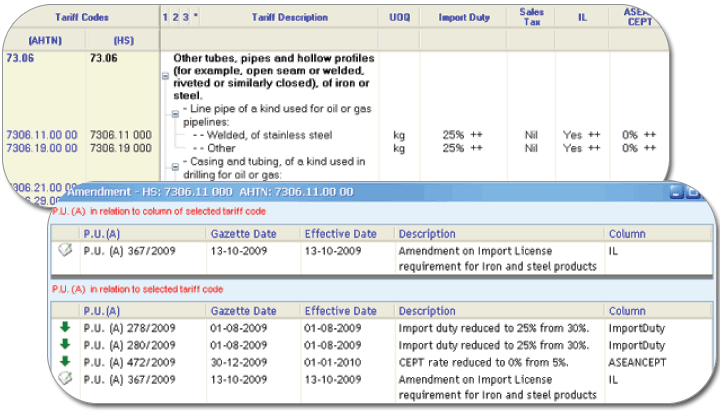Click the note icon in the bottom table's 367/2009 row
Viewport: 720px width, 420px height.
pos(65,378)
